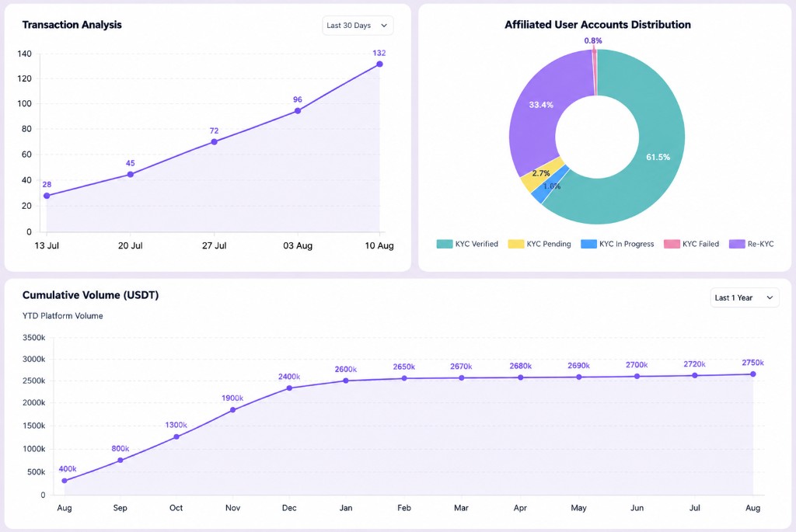Select the 2720k data point for Jul

click(x=695, y=375)
